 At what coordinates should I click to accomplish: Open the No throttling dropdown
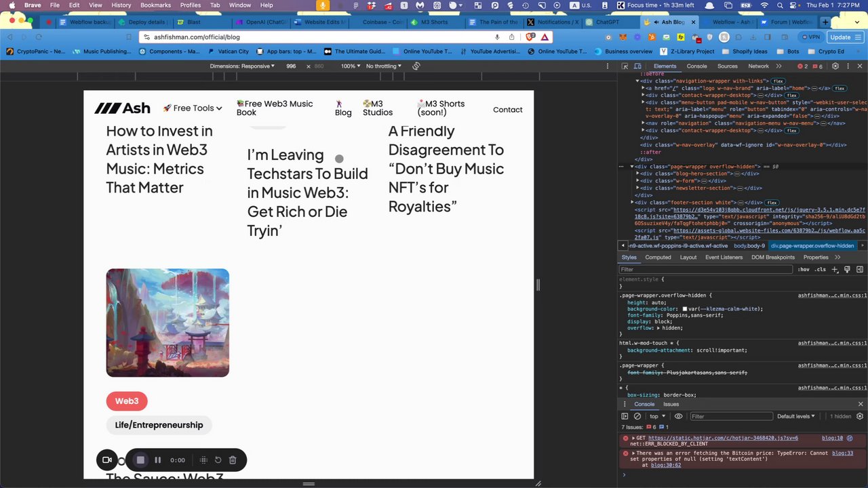(384, 66)
